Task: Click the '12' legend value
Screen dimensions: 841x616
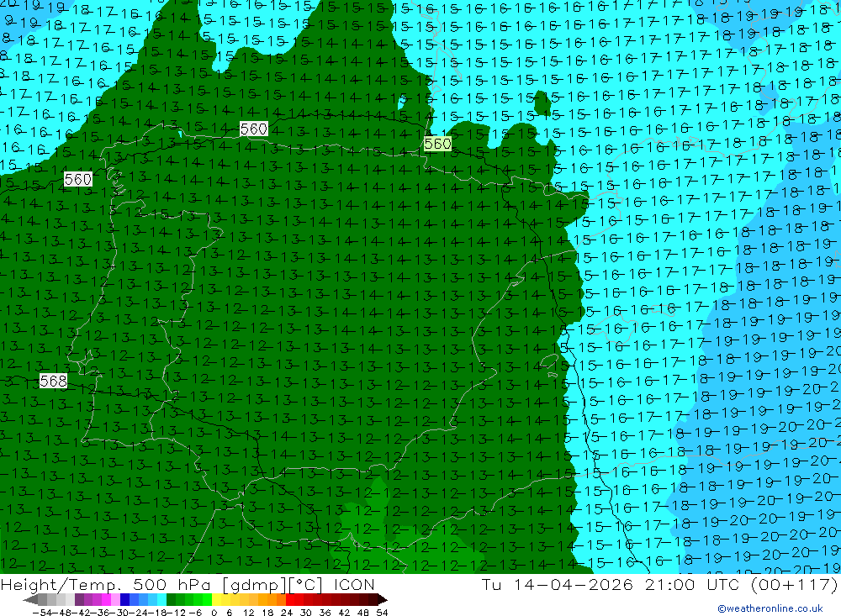Action: [249, 613]
